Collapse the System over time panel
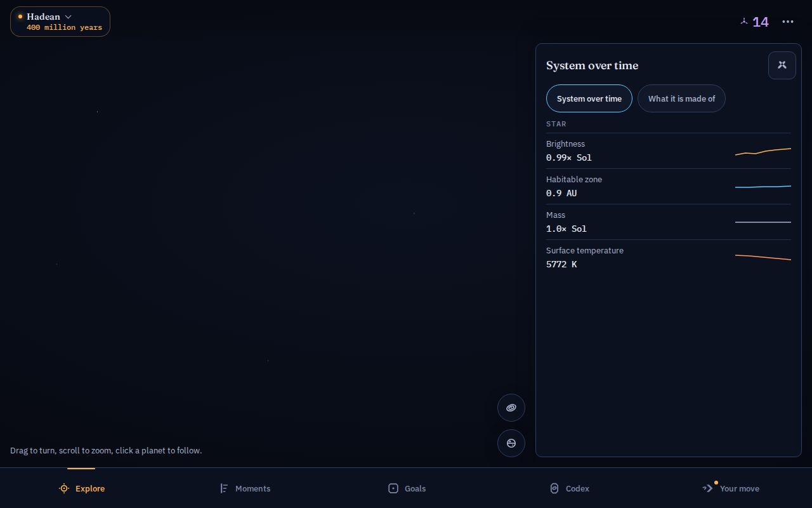The width and height of the screenshot is (812, 508). (x=782, y=65)
